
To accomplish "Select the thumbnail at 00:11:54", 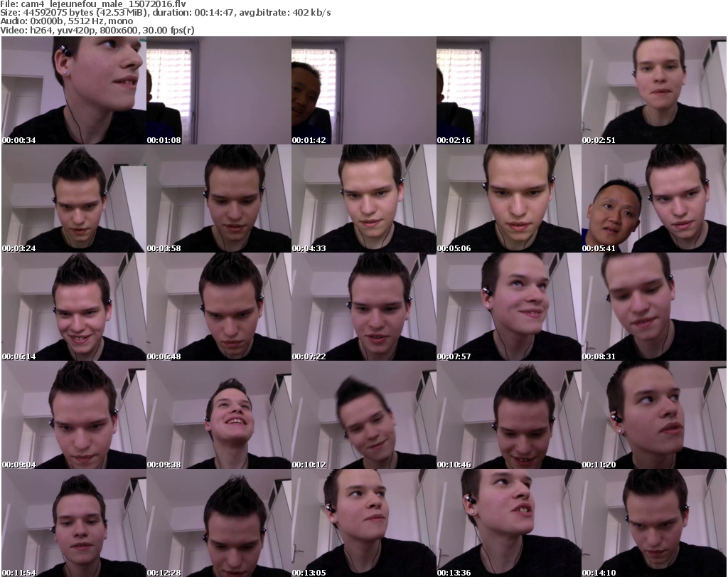I will [x=74, y=523].
